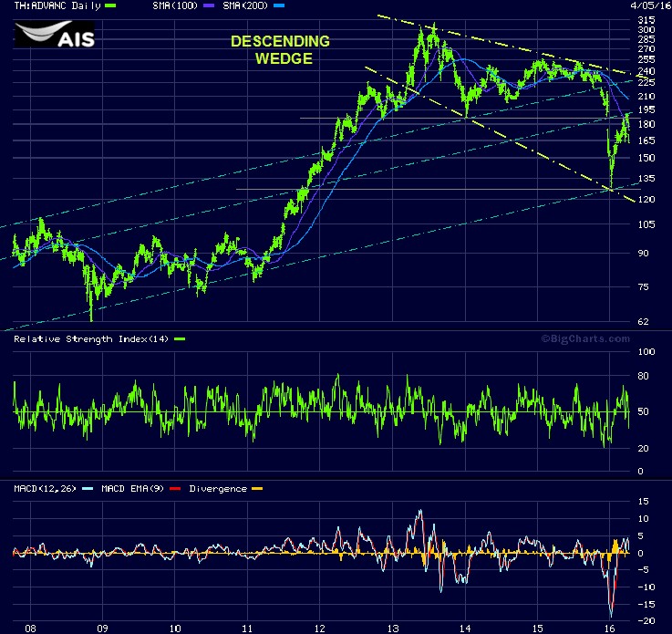Click the 14 year label on time axis
Screen dimensions: 672x634
(x=465, y=629)
